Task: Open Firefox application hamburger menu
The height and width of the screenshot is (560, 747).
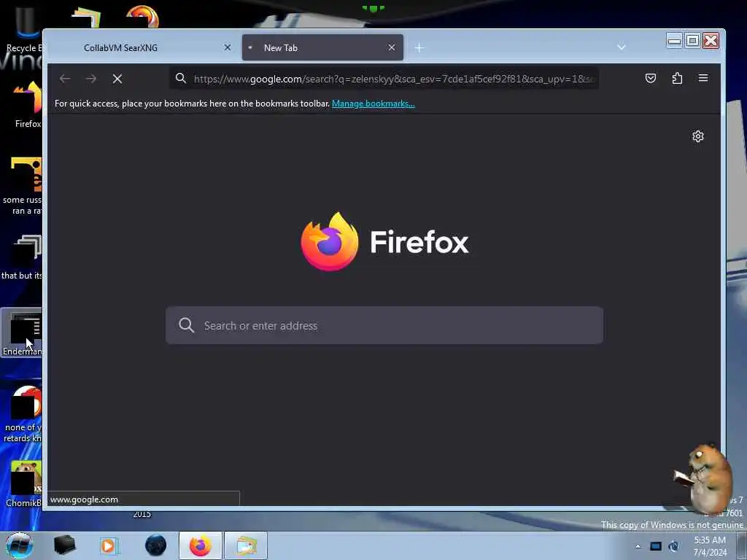Action: pyautogui.click(x=703, y=78)
